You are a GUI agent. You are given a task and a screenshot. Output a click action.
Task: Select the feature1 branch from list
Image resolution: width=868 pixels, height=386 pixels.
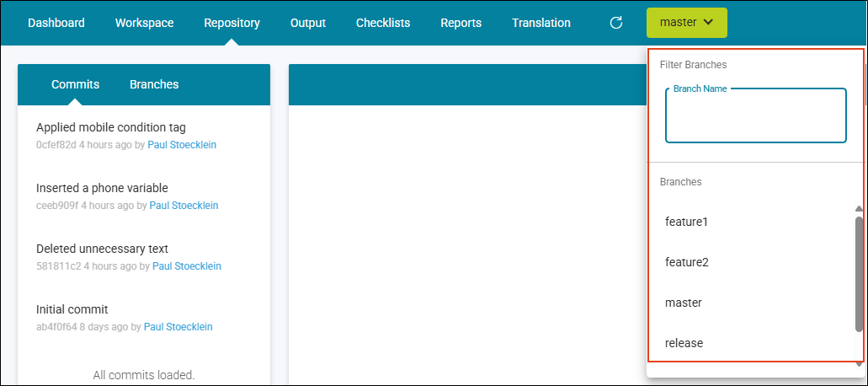[686, 222]
